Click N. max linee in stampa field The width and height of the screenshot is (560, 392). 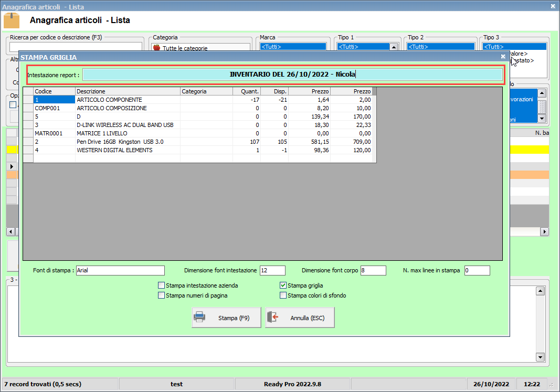[x=477, y=270]
